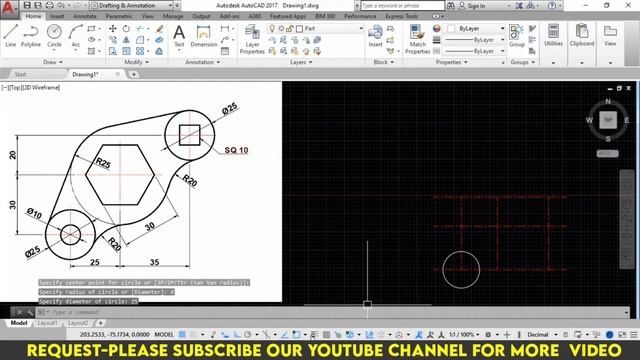The width and height of the screenshot is (640, 360).
Task: Click the Group tool icon
Action: pyautogui.click(x=517, y=36)
